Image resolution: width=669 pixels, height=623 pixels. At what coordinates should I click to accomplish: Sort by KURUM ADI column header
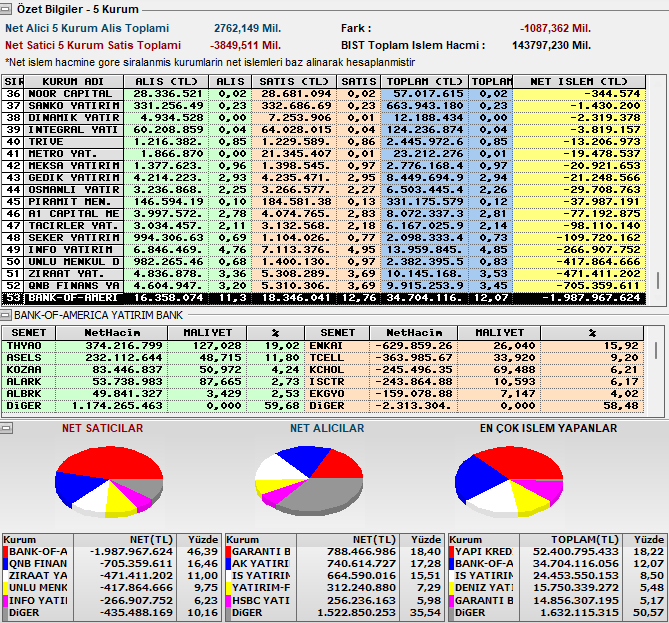coord(73,82)
